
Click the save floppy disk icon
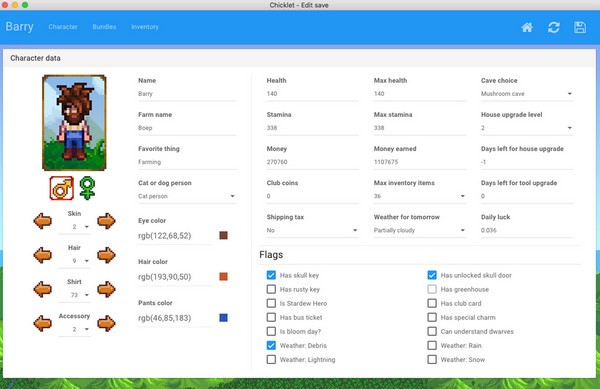580,27
